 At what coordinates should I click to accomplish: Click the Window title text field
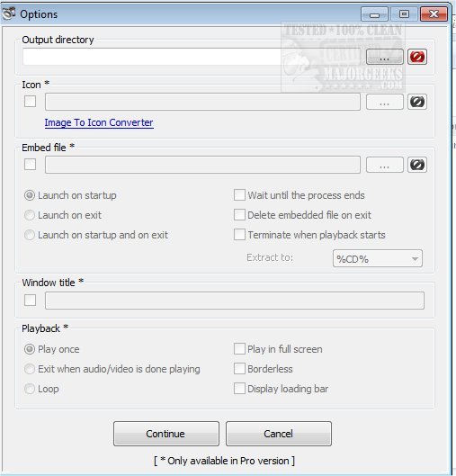click(235, 301)
